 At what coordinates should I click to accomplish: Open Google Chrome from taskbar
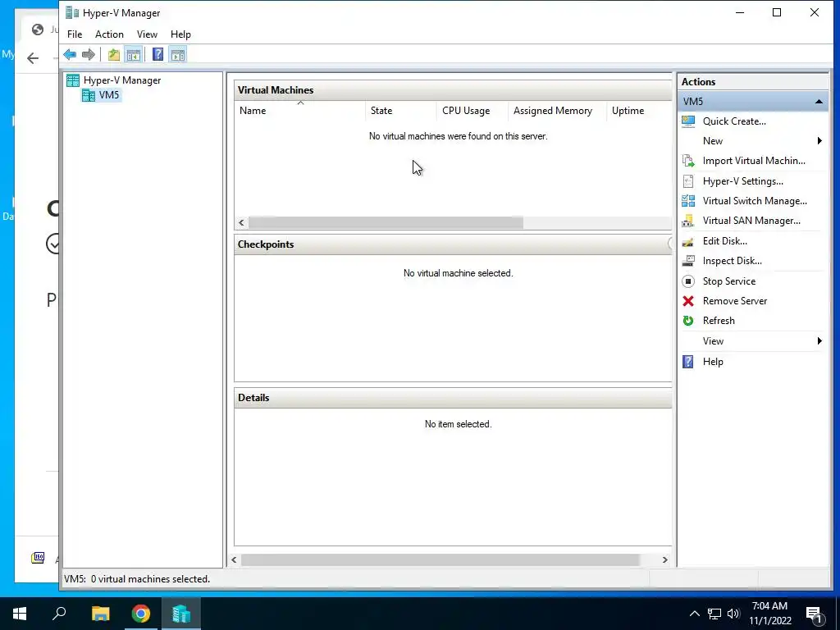click(x=141, y=614)
